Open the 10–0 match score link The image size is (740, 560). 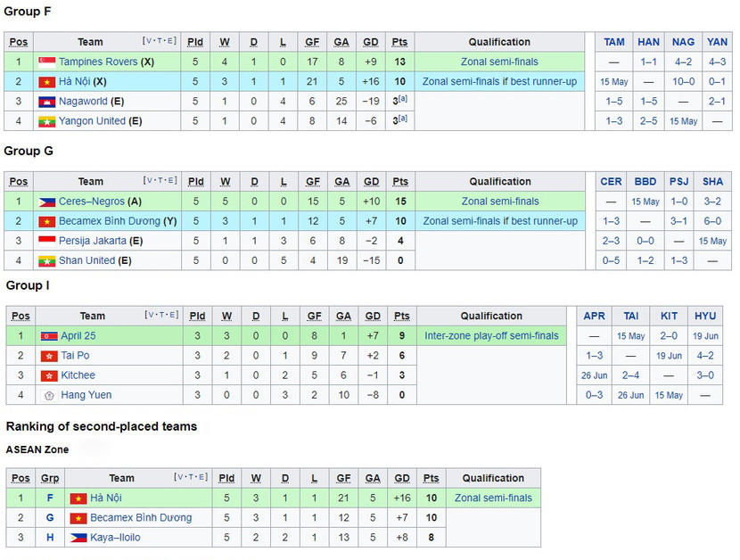[x=683, y=82]
